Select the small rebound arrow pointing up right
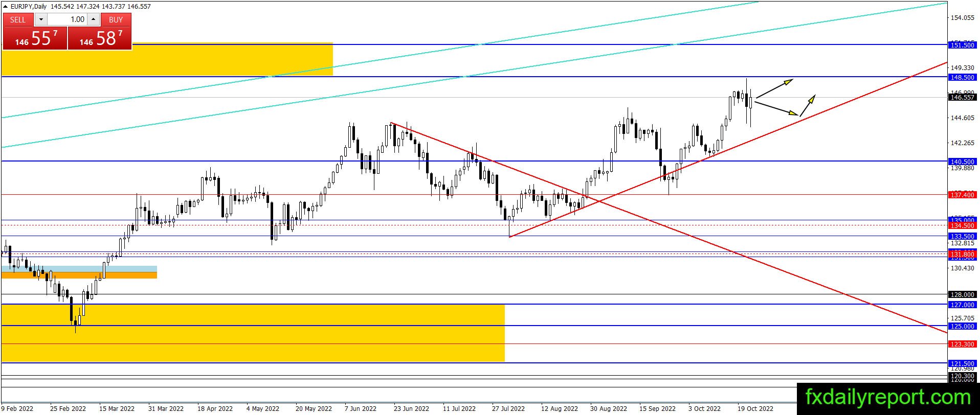980x415 pixels. pos(808,105)
